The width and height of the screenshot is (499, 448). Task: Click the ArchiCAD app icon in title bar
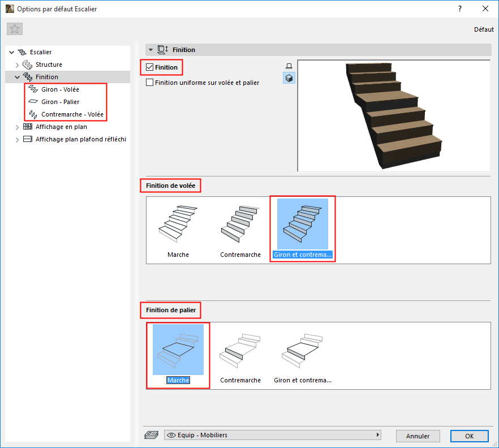pos(10,9)
